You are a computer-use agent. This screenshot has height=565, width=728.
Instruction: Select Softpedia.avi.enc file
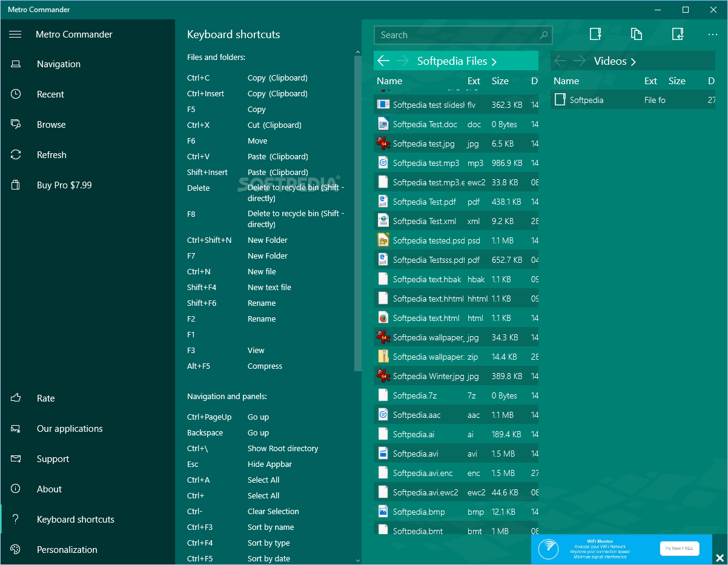456,473
